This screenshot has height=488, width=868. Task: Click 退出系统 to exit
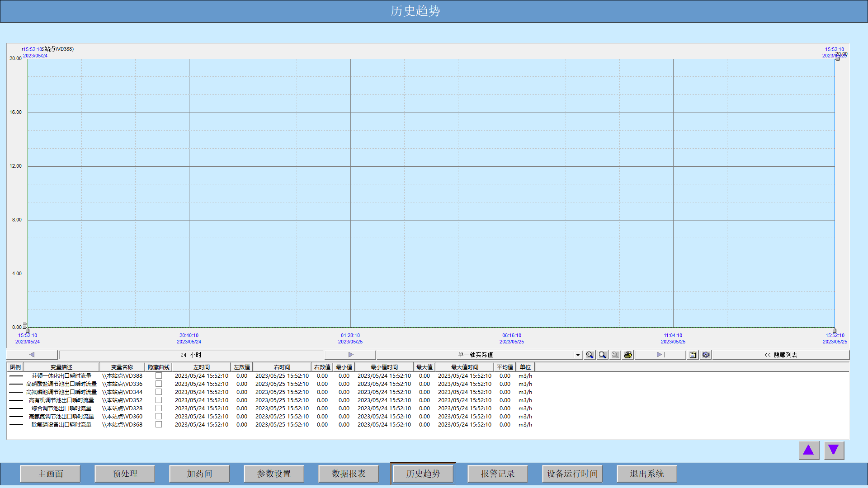tap(647, 474)
